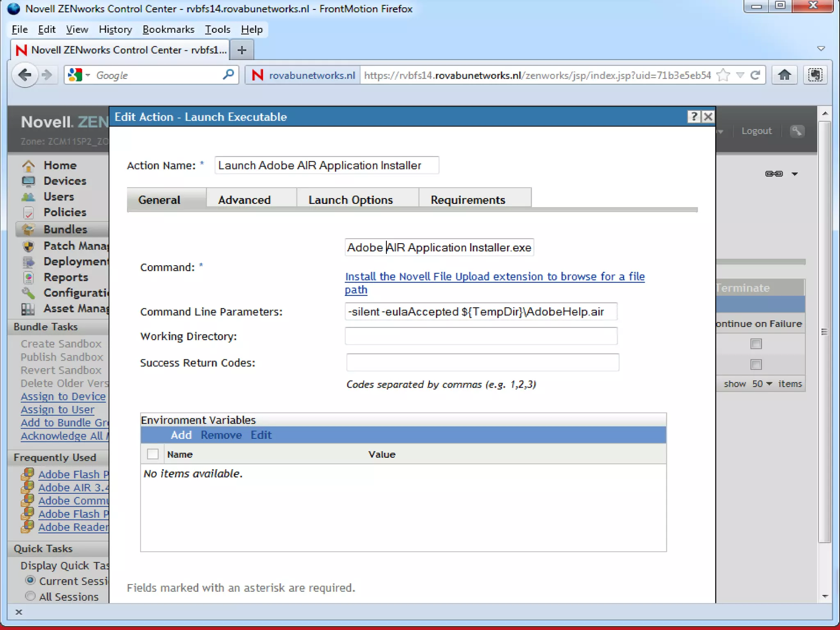
Task: Select the Current Session radio button
Action: (x=30, y=580)
